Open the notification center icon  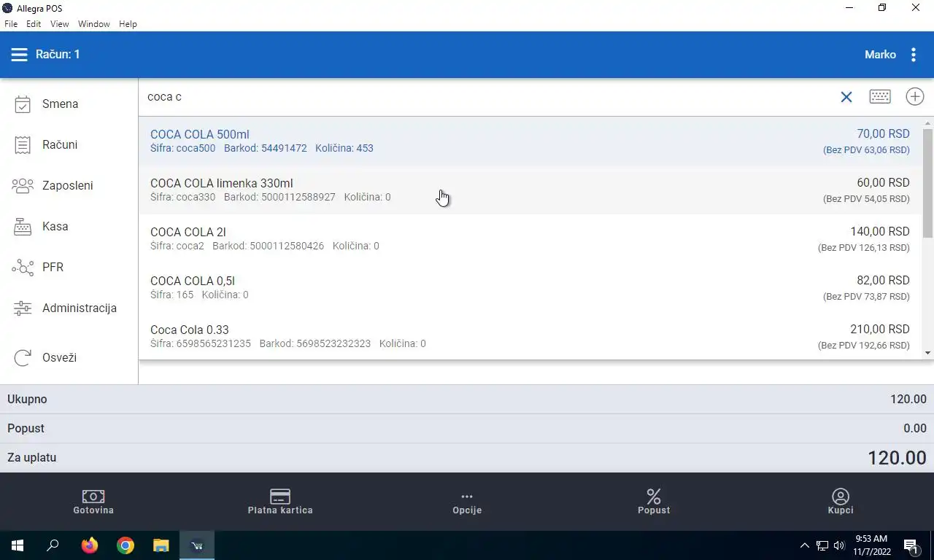coord(911,545)
